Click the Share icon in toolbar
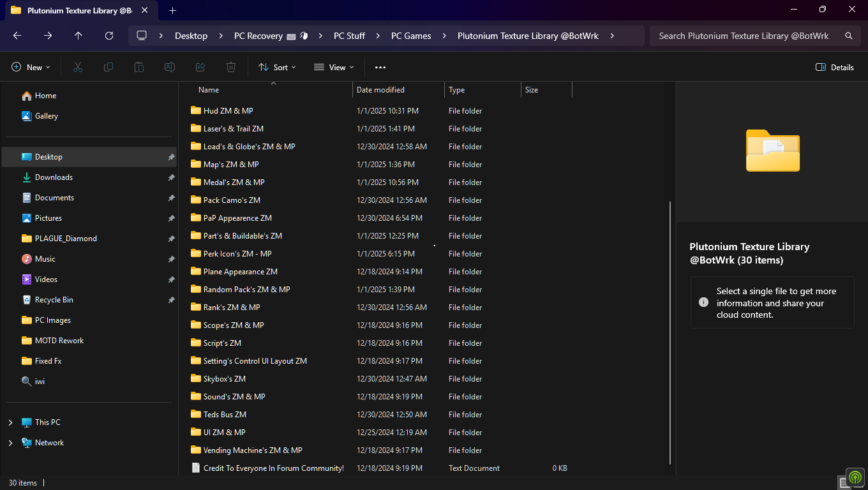The height and width of the screenshot is (490, 868). [x=200, y=67]
